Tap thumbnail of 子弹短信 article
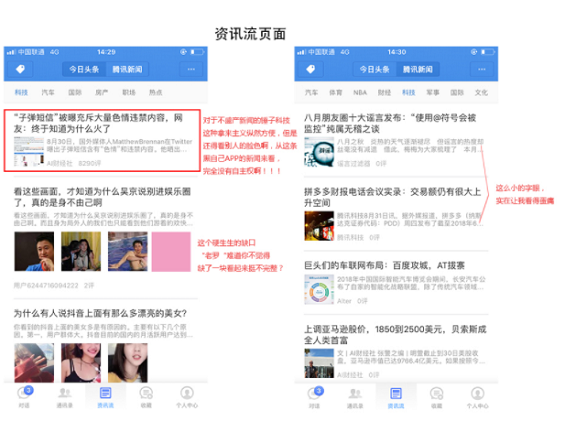This screenshot has height=421, width=565. [29, 151]
